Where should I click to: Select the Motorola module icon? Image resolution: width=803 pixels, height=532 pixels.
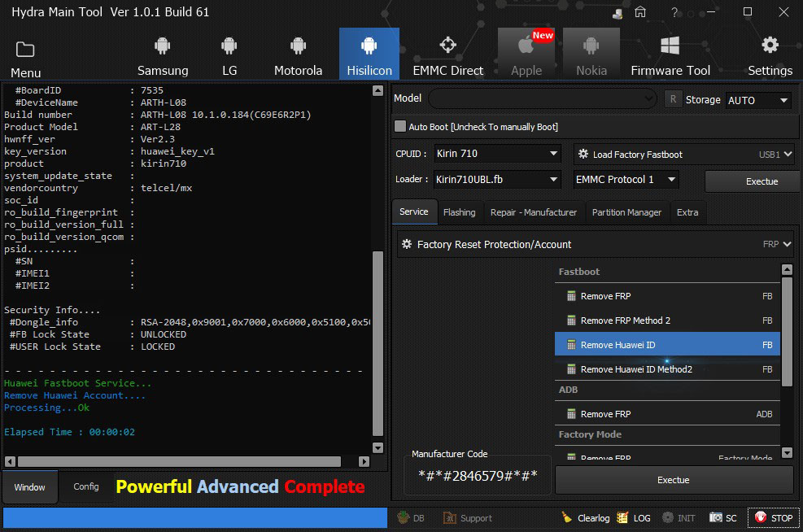(298, 55)
